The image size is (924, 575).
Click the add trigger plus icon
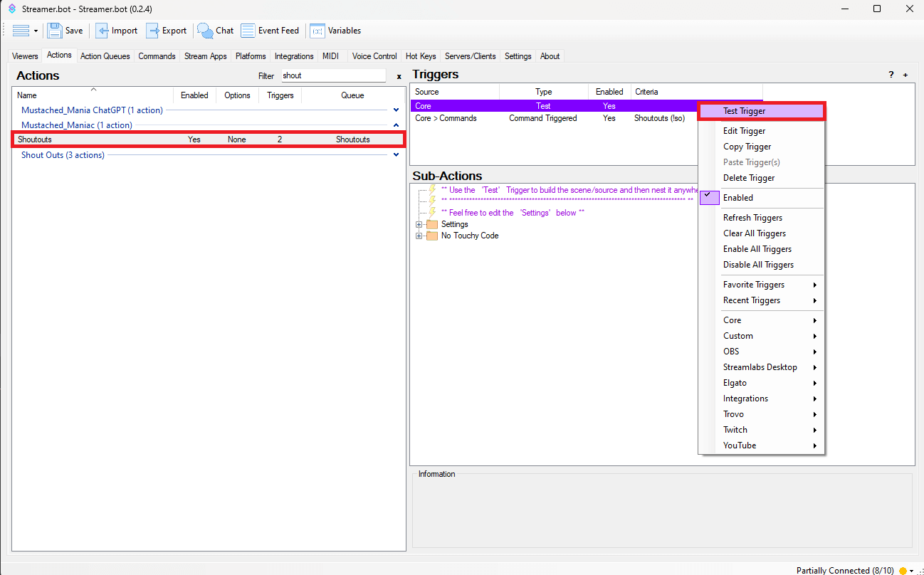[x=905, y=75]
